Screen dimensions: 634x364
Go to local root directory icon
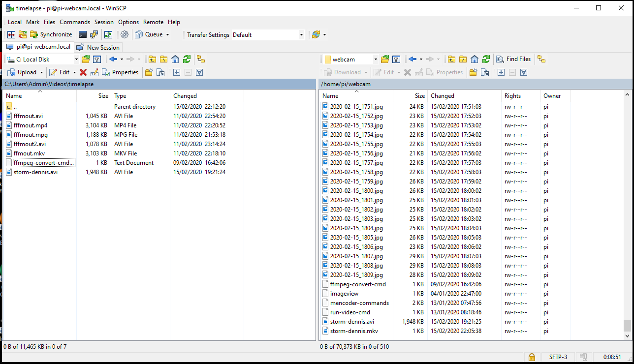coord(164,59)
